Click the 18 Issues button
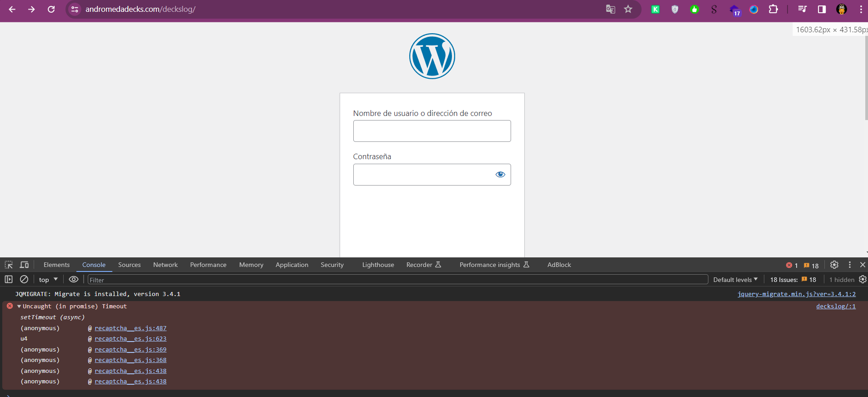 (x=793, y=280)
